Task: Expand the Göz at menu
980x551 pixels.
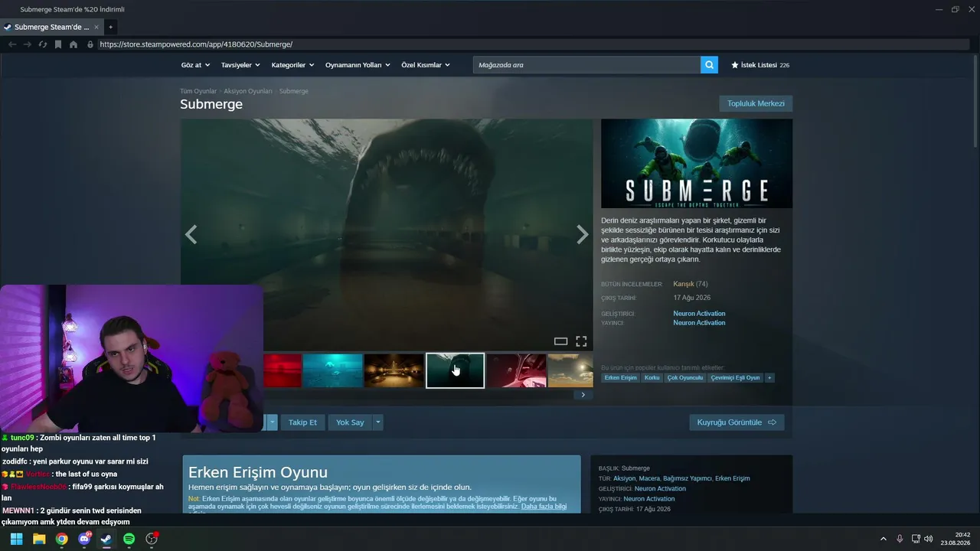Action: 195,65
